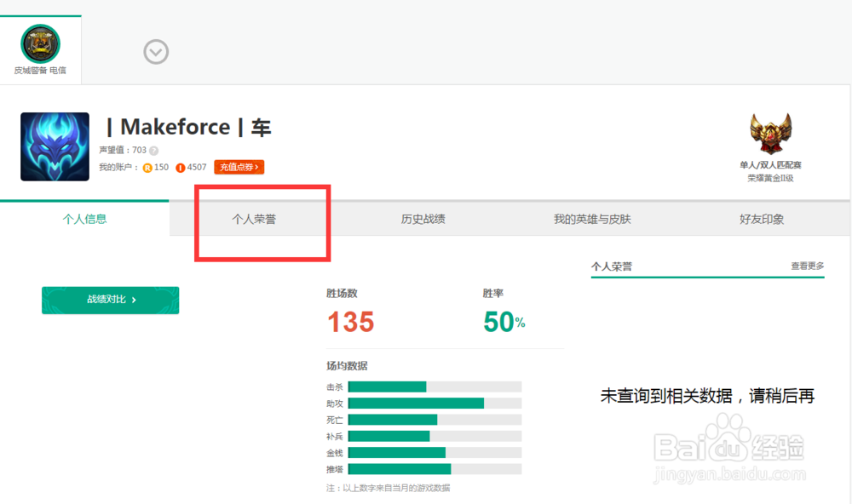Select the 我的英雄与皮肤 tab
Viewport: 852px width, 504px height.
point(592,219)
